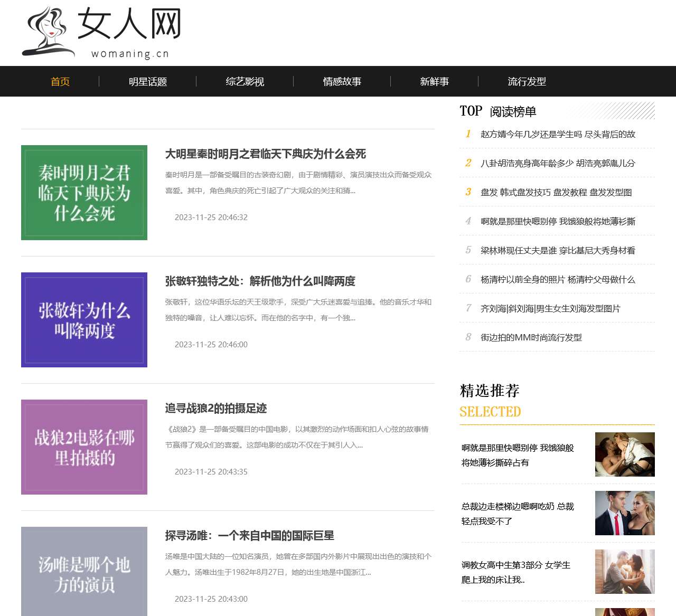Click the timestamp 2023-11-25 20:43:35
Viewport: 676px width, 616px height.
(211, 471)
